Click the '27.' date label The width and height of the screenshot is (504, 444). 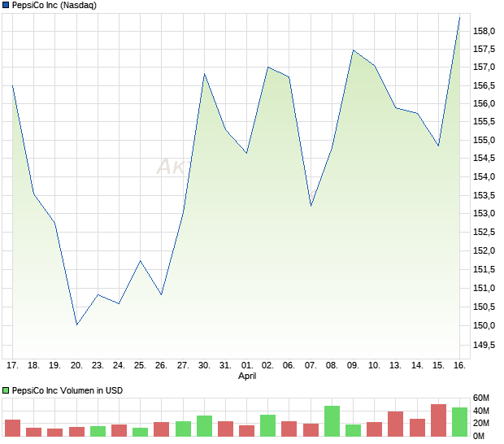pos(183,365)
